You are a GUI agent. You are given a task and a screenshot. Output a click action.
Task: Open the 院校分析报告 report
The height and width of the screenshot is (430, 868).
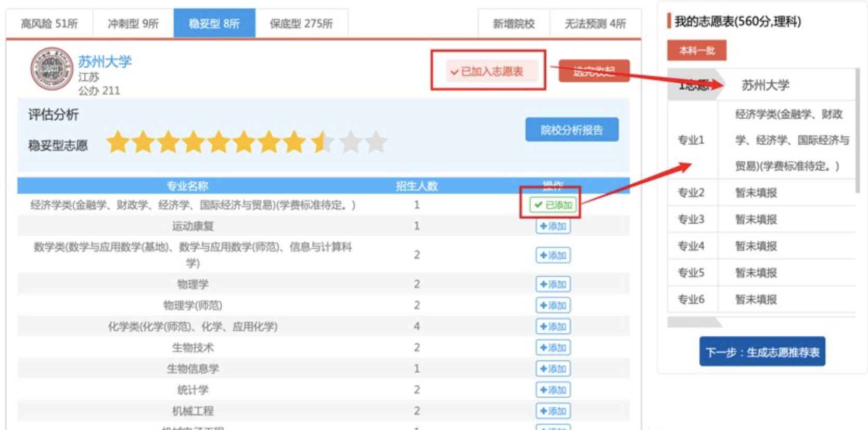click(571, 130)
